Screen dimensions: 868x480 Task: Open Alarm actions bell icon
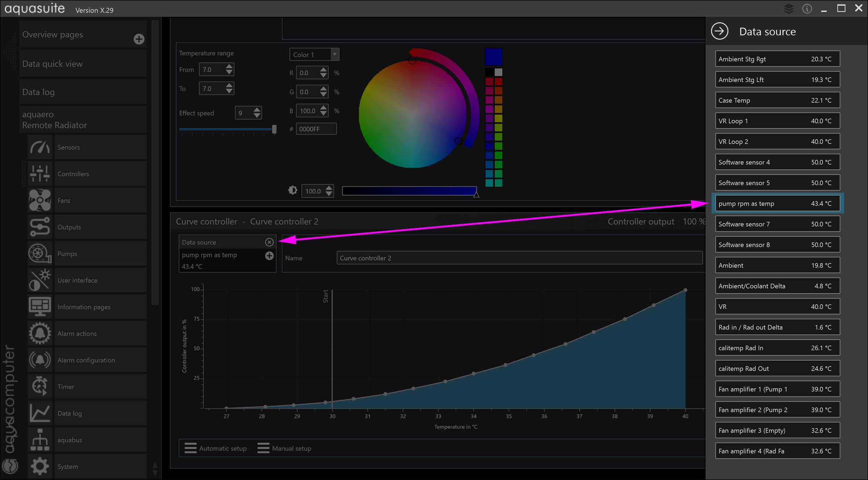40,333
